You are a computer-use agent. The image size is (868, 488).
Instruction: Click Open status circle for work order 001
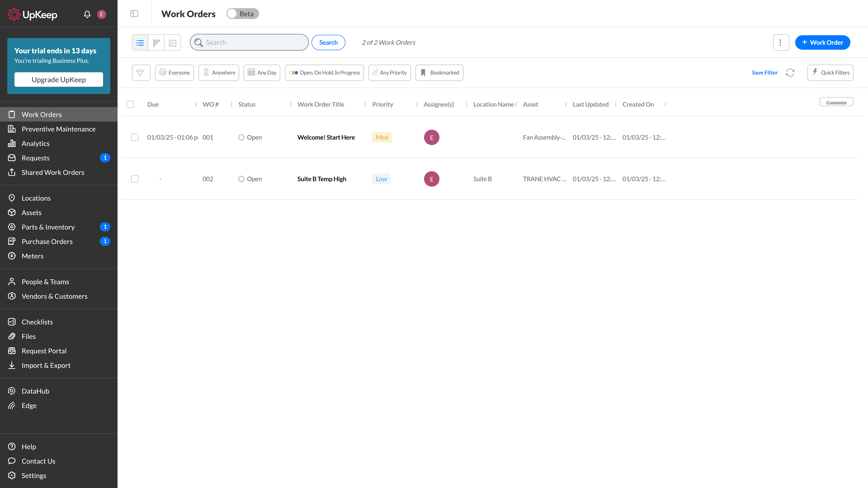pos(241,137)
